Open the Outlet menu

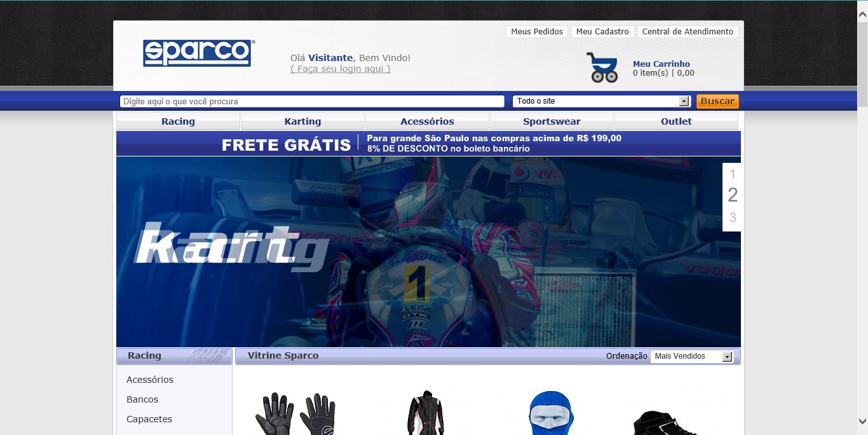[x=676, y=121]
